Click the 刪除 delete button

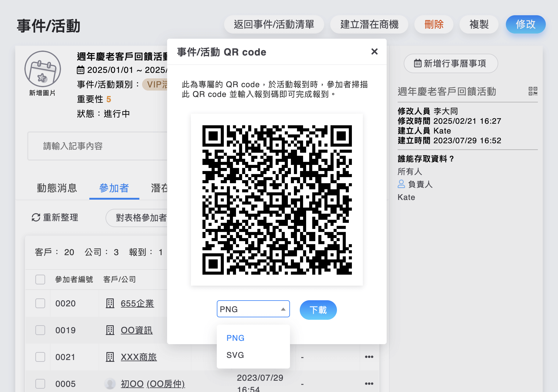click(x=434, y=24)
